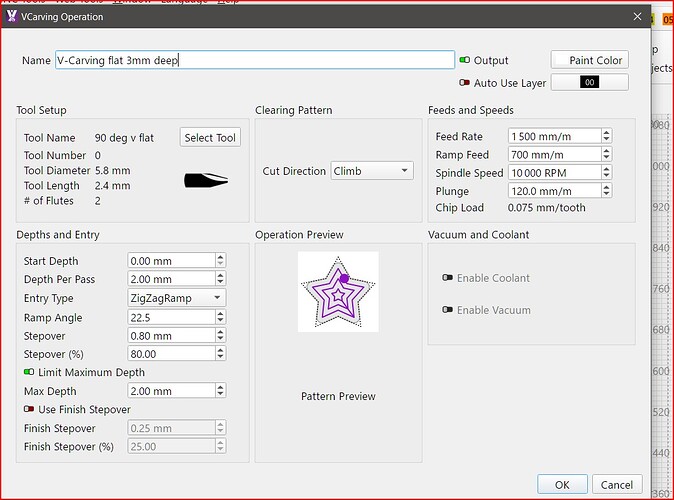Click the Ramp Feed value field

tap(555, 154)
